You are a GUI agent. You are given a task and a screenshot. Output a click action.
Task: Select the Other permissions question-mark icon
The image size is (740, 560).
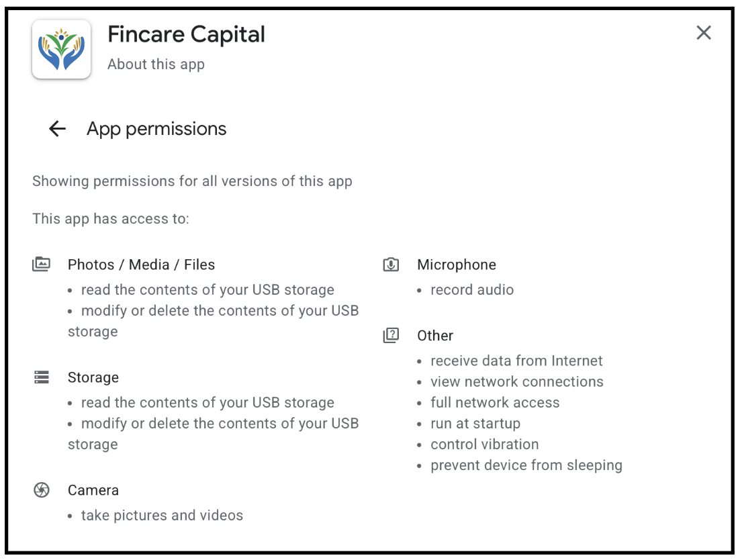point(391,335)
